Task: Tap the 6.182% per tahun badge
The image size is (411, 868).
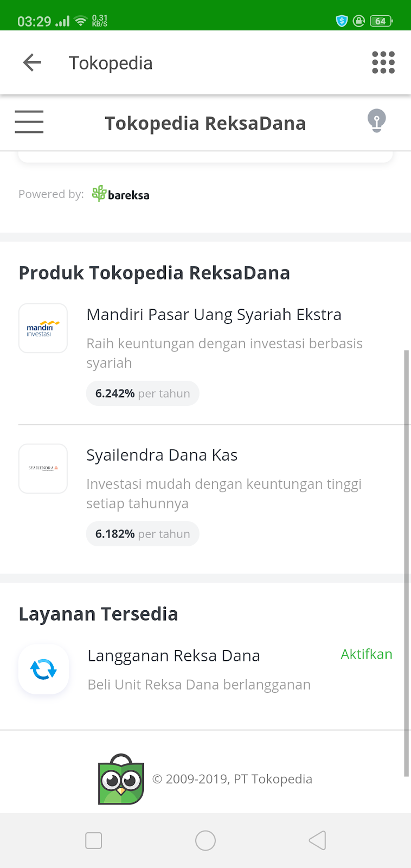Action: 143,534
